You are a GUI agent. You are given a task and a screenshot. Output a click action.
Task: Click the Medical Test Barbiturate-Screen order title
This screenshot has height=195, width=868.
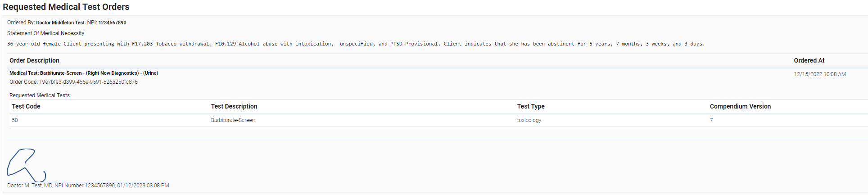[84, 73]
